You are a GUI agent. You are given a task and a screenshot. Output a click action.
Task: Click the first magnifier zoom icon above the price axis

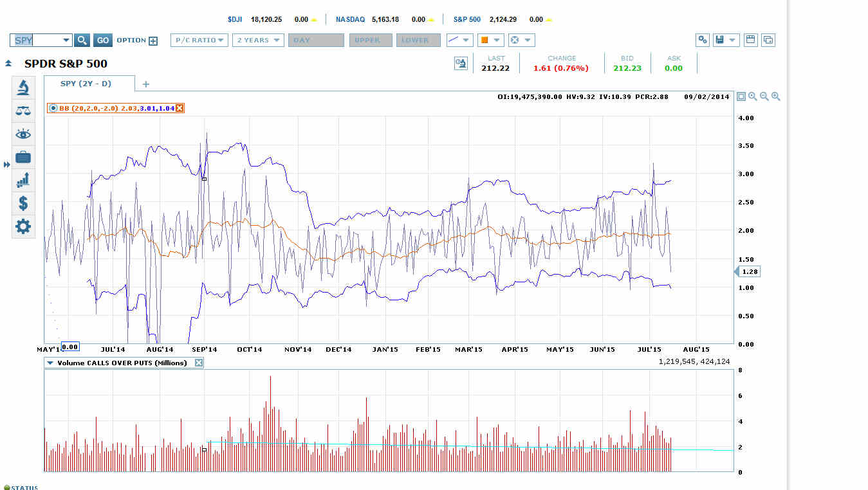tap(753, 96)
